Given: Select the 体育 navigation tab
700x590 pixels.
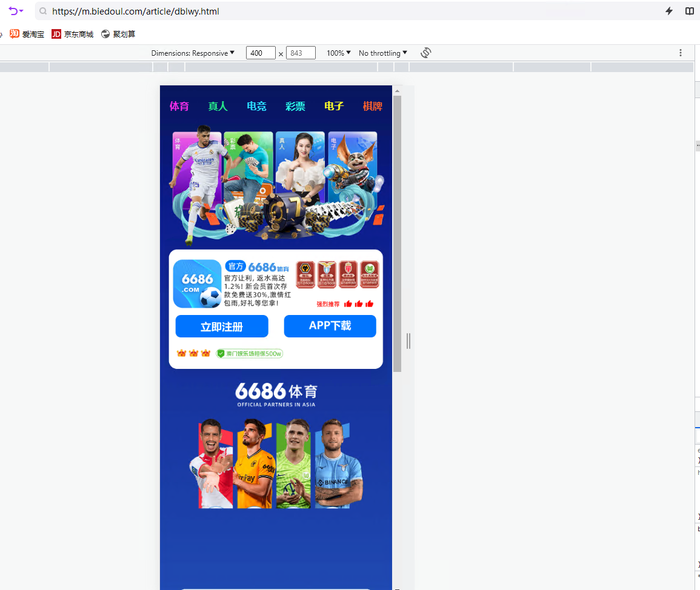Looking at the screenshot, I should click(x=179, y=107).
